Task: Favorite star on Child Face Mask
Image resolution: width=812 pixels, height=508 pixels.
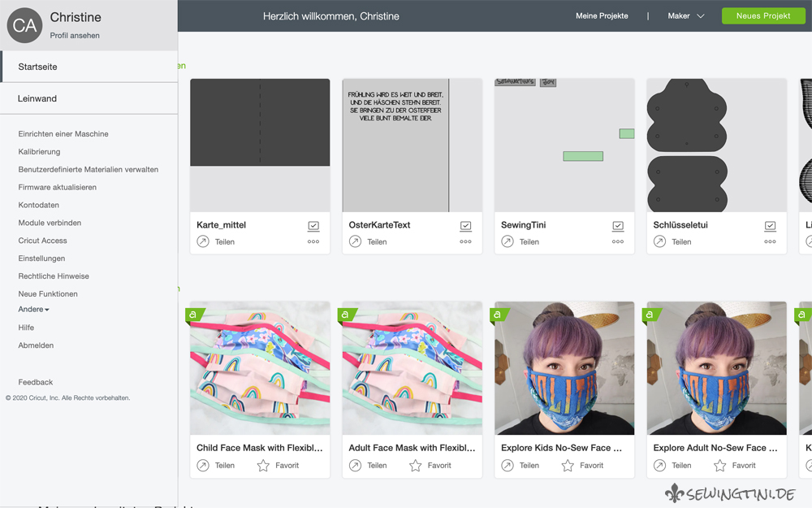Action: (x=263, y=466)
